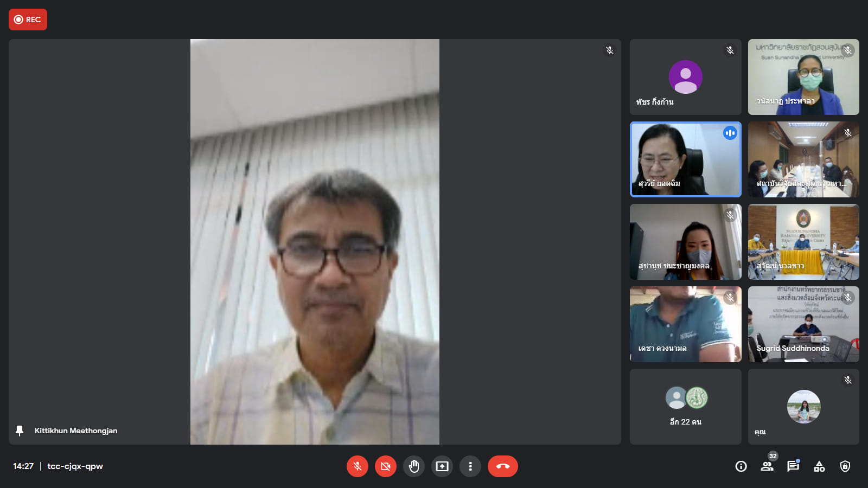Select the Sugrid Suddhinonda video tile
This screenshot has height=488, width=868.
[x=803, y=324]
